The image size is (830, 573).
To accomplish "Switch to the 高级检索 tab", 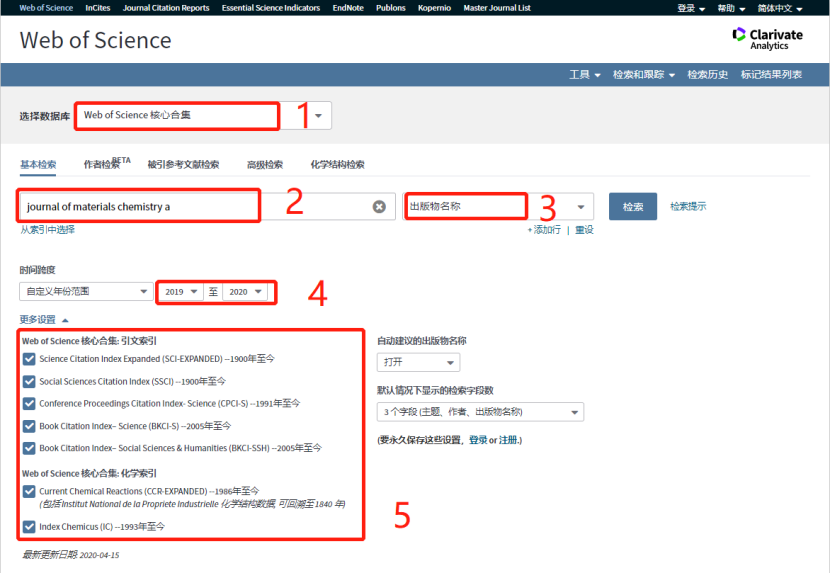I will (265, 165).
